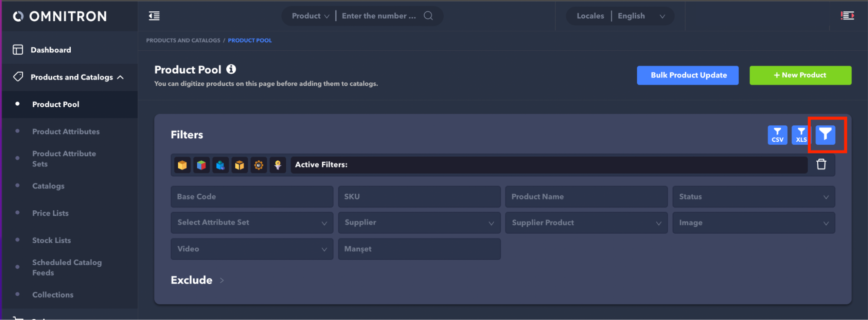The image size is (868, 320).
Task: Click the search magnifier icon
Action: tap(428, 16)
